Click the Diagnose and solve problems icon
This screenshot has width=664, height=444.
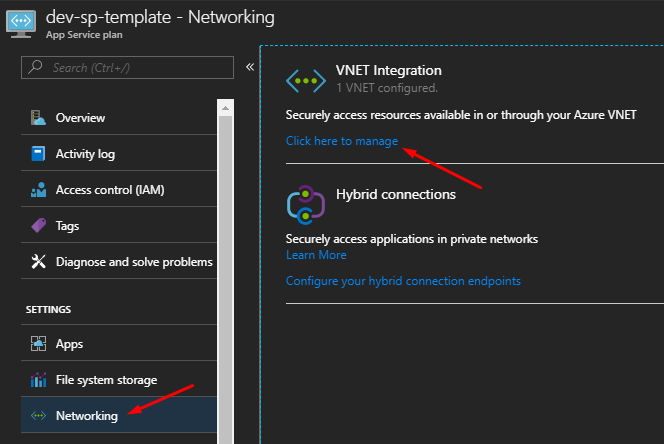(39, 262)
